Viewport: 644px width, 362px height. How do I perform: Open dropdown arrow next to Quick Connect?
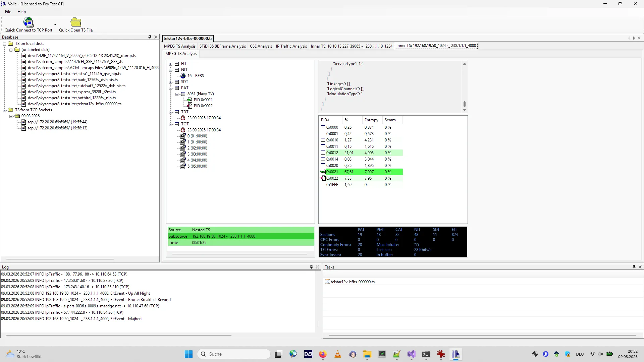[55, 24]
